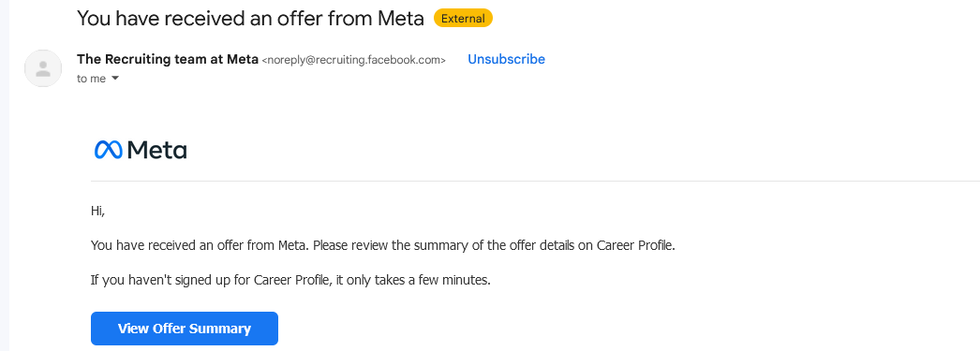Click the View Offer Summary button
The height and width of the screenshot is (351, 980).
pos(185,329)
